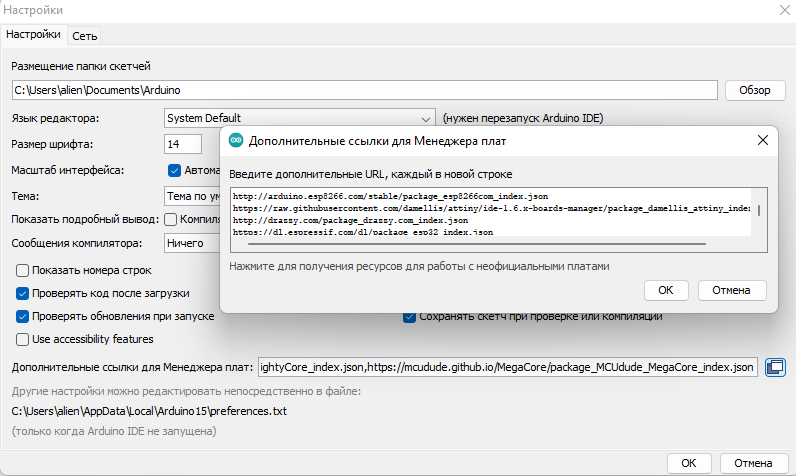796x476 pixels.
Task: Click Отмена in the URLs dialog
Action: 731,290
